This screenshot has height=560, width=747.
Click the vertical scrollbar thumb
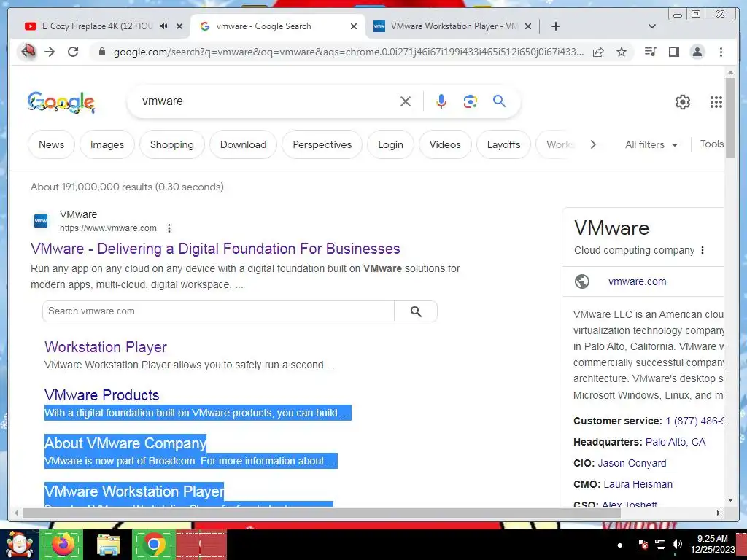pyautogui.click(x=730, y=117)
